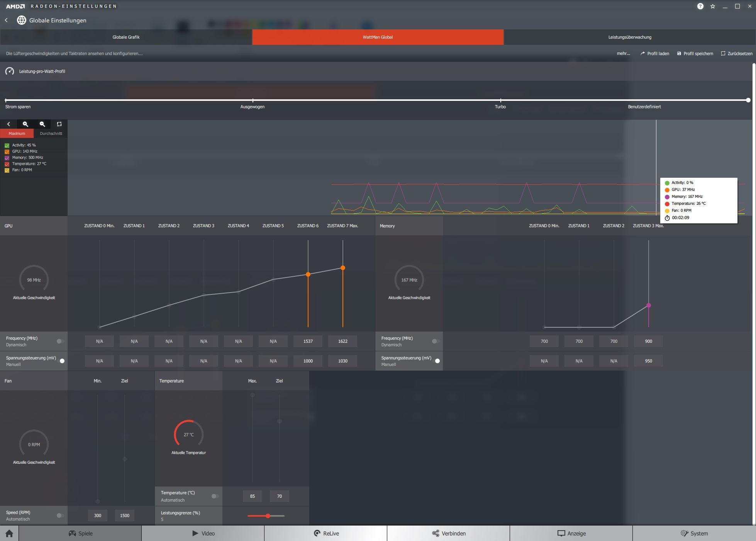The height and width of the screenshot is (541, 756).
Task: Open the Video section
Action: click(203, 533)
